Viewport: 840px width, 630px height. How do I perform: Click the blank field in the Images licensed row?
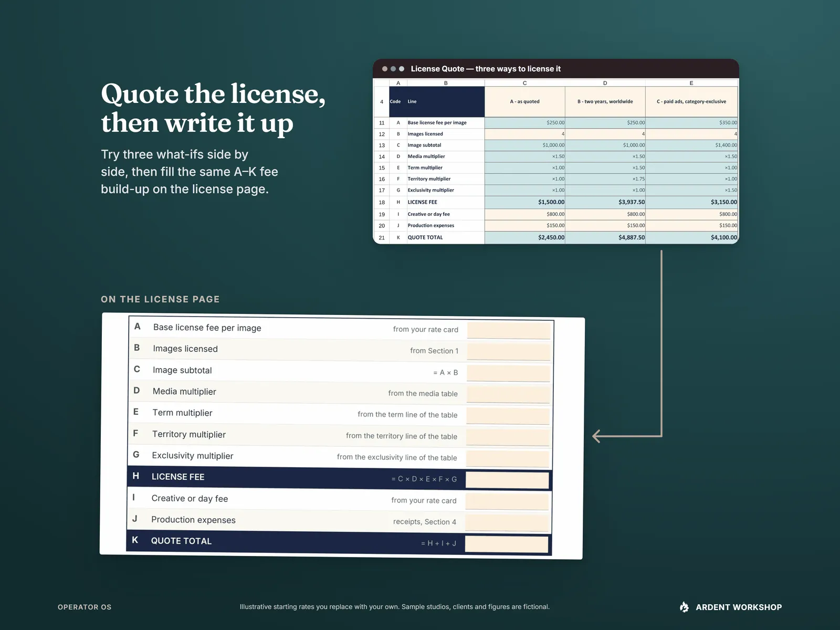(x=509, y=352)
